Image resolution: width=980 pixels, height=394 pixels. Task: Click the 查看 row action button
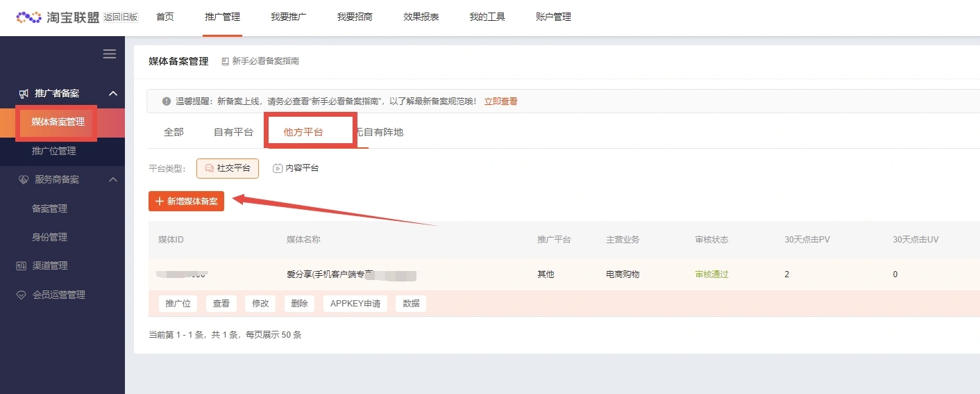221,304
